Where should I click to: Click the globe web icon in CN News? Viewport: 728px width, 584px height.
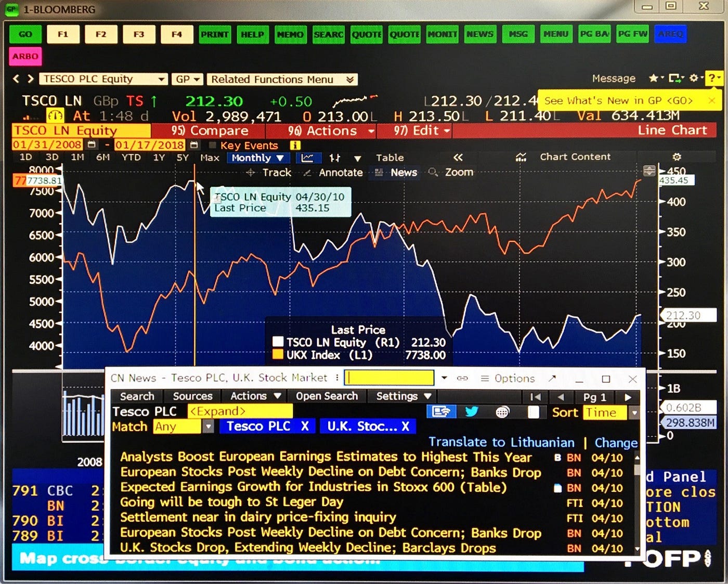click(502, 412)
